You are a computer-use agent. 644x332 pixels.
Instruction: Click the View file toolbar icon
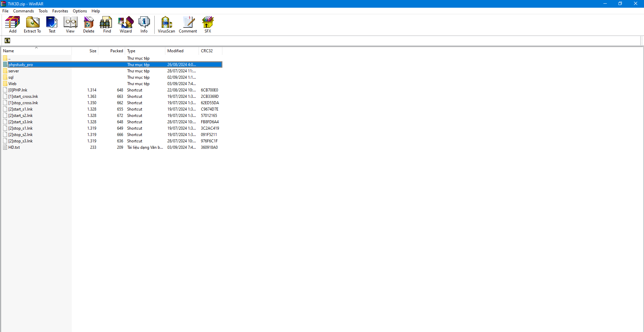tap(70, 24)
